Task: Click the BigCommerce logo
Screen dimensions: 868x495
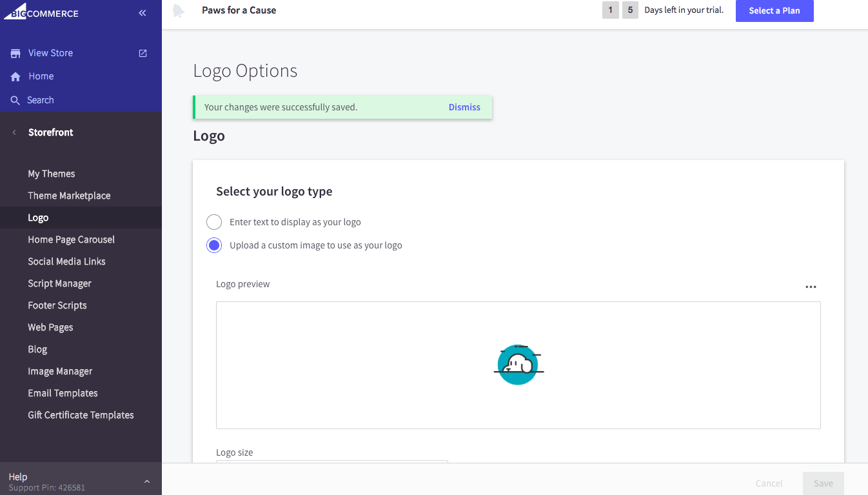Action: pos(41,12)
